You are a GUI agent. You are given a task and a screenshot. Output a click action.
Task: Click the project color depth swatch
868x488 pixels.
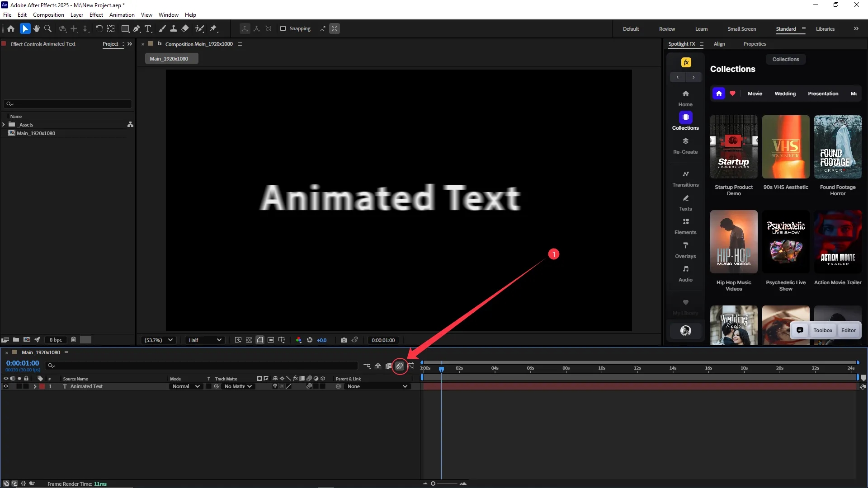tap(85, 340)
